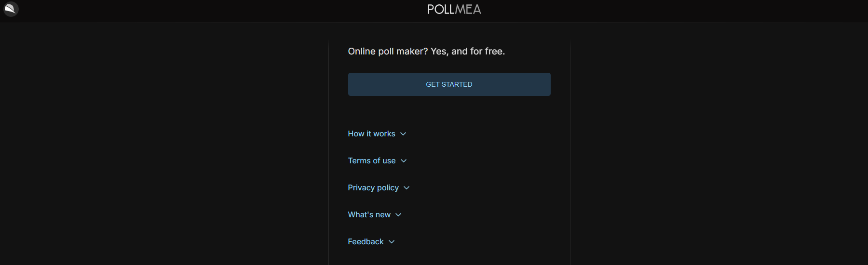Click the down arrow next to What's new
This screenshot has width=868, height=265.
click(398, 215)
